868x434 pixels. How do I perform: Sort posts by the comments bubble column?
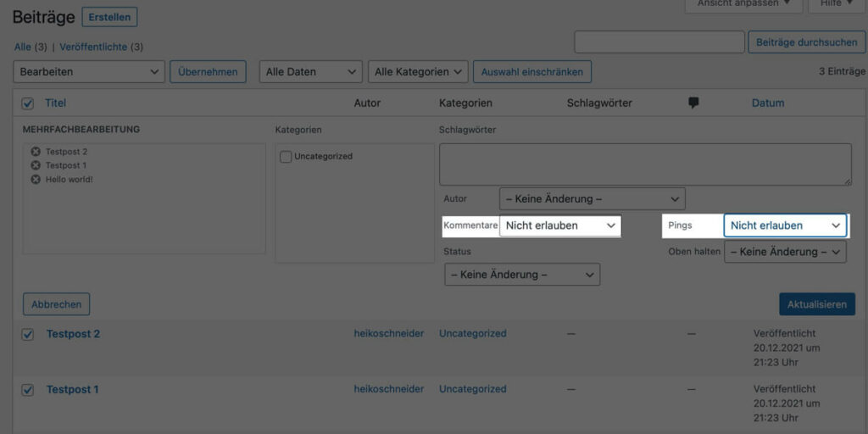[693, 103]
